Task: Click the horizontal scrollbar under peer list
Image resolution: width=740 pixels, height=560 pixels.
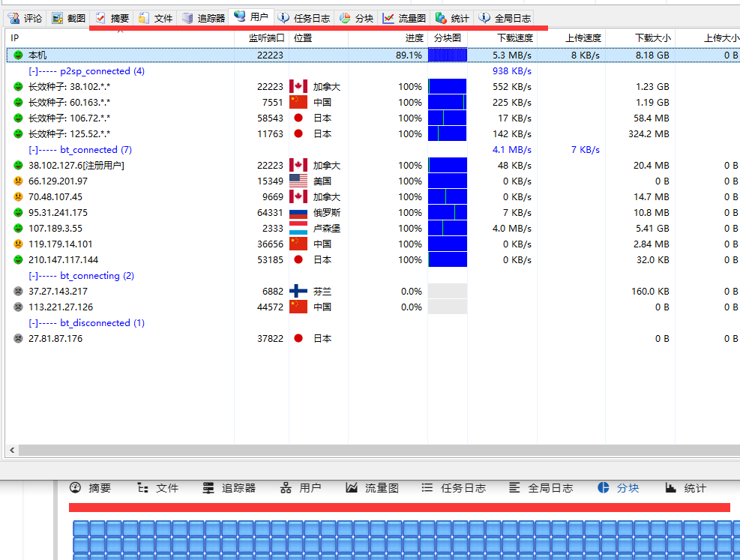Action: pyautogui.click(x=375, y=451)
